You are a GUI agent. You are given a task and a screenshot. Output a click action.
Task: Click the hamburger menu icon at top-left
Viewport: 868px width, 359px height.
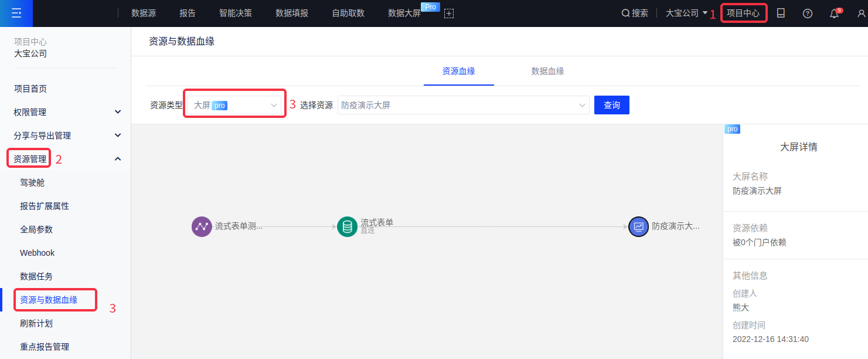(x=16, y=13)
